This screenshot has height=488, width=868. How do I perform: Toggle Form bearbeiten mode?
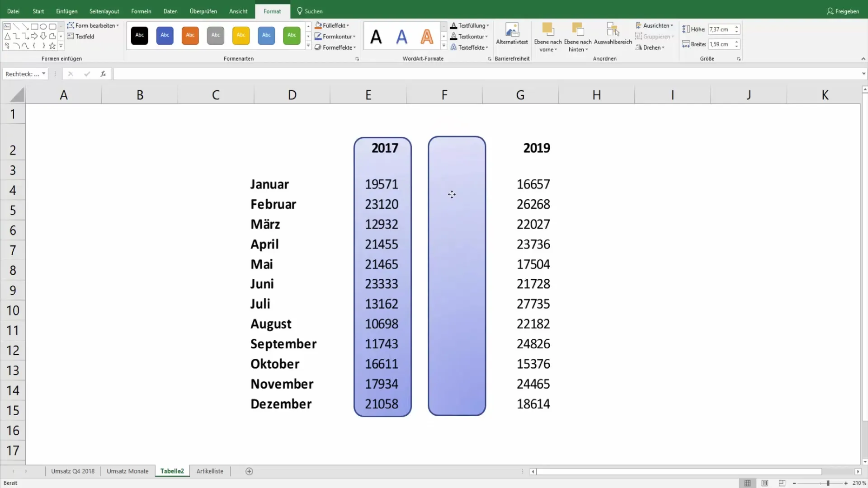click(x=92, y=25)
